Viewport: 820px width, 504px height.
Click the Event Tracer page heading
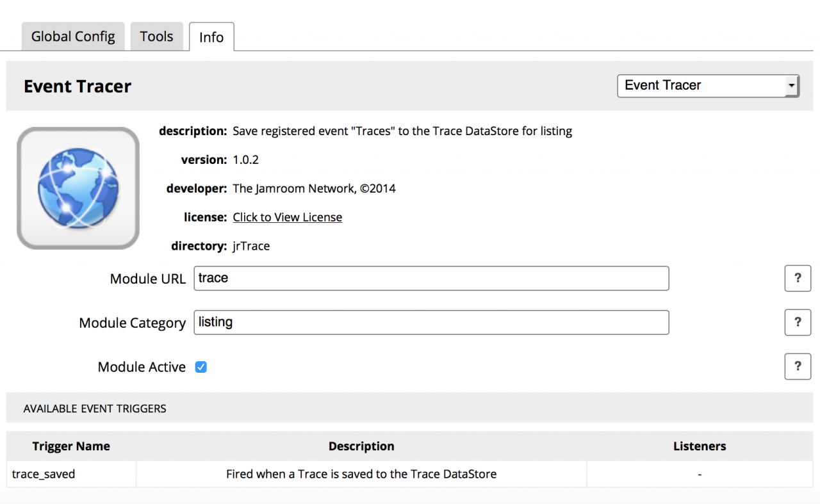tap(78, 86)
